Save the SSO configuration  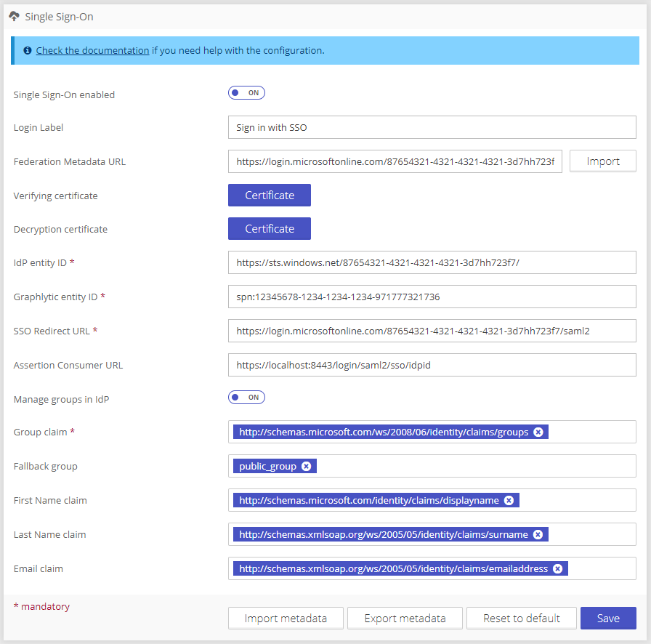608,618
